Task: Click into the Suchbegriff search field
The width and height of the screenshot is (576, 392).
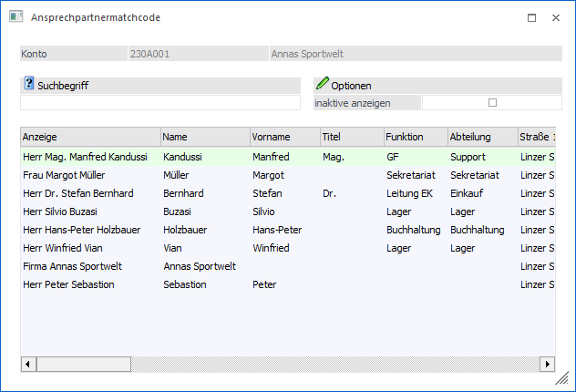Action: point(160,102)
